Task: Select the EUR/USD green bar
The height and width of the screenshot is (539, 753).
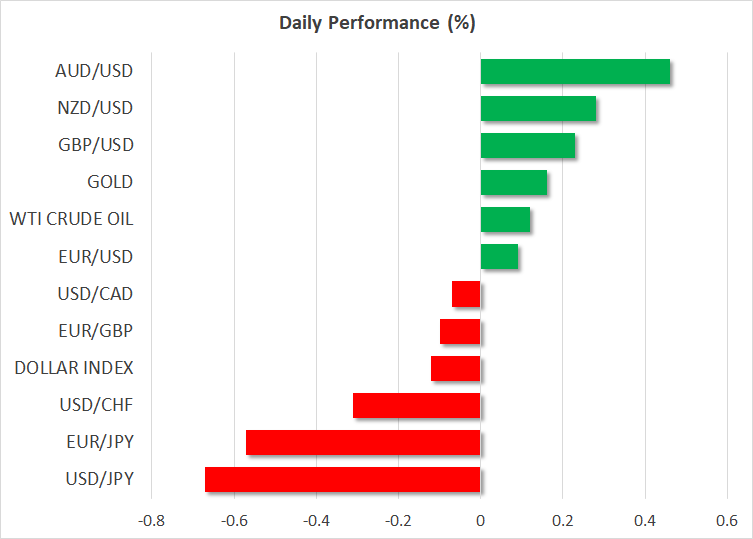Action: [x=499, y=257]
